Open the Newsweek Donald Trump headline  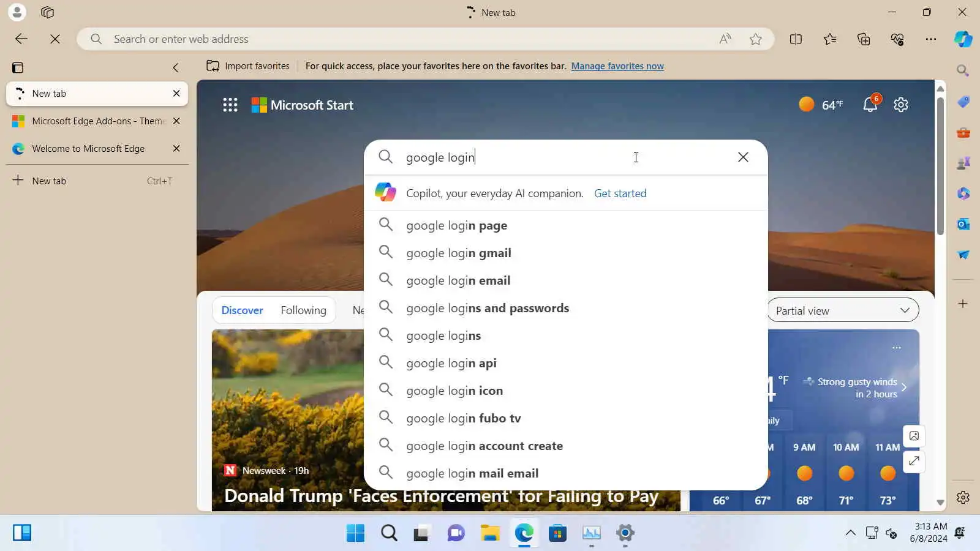point(441,496)
